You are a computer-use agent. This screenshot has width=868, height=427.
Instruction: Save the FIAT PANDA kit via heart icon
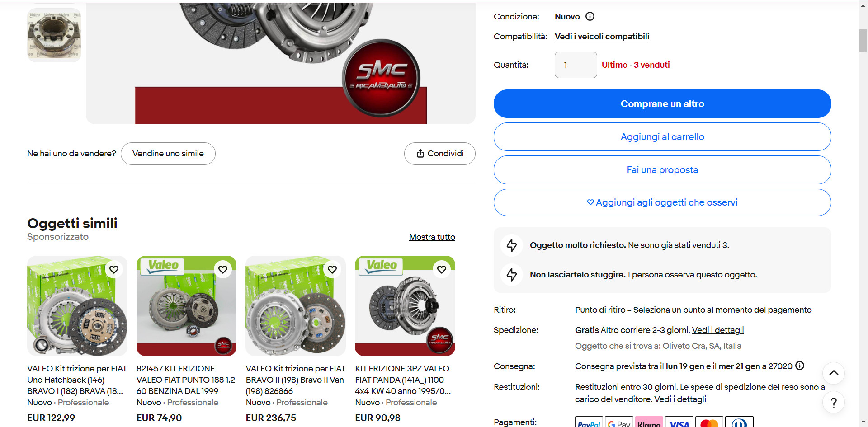(442, 269)
